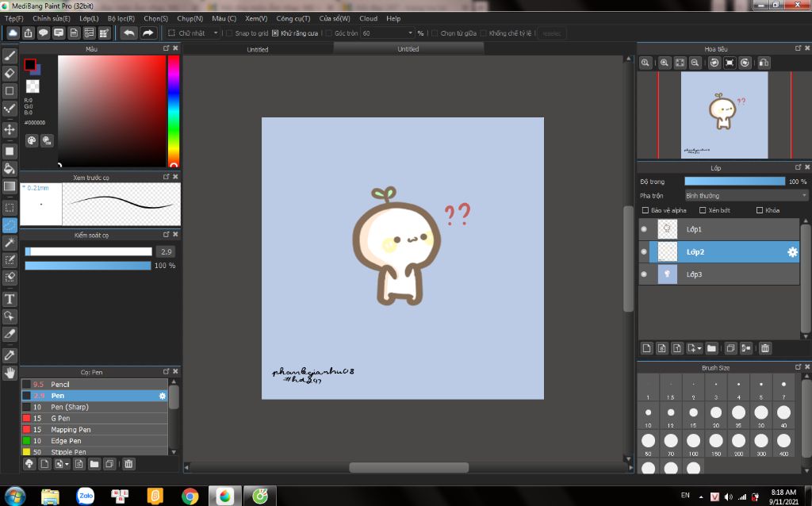This screenshot has width=812, height=506.
Task: Hide the Lớp3 layer
Action: click(644, 274)
